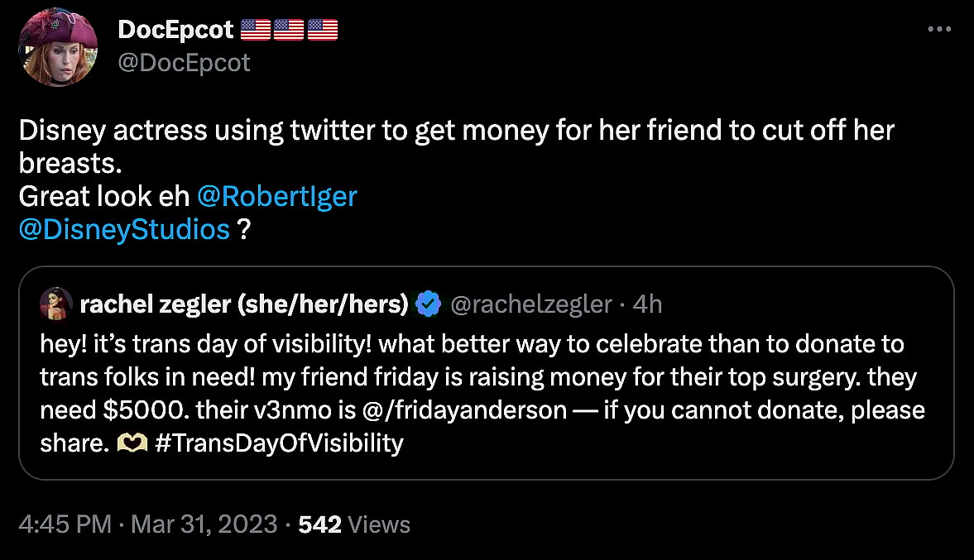The image size is (974, 560).
Task: Open rachel zegler (she/her/hers) display name
Action: (244, 305)
